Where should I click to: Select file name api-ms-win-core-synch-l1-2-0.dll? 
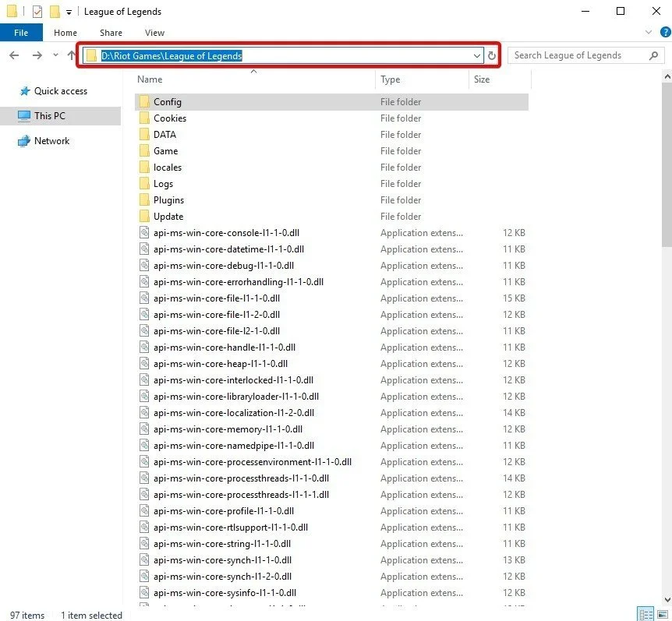click(x=222, y=576)
